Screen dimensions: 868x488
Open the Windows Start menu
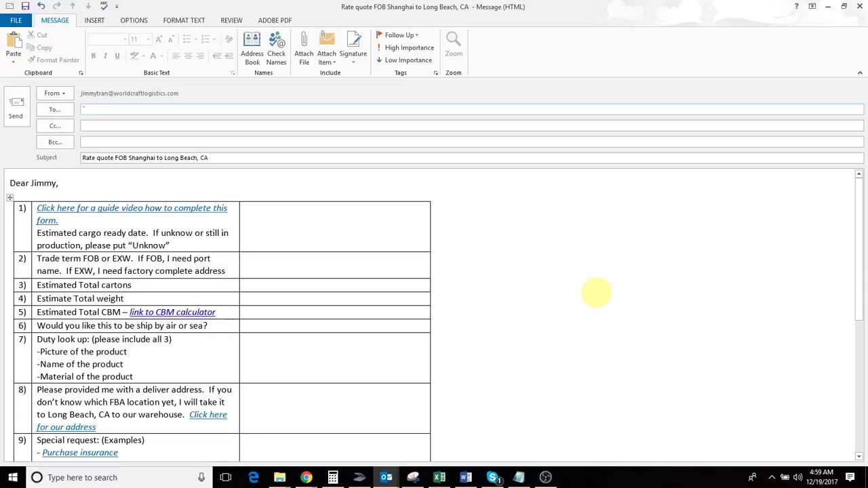(13, 477)
